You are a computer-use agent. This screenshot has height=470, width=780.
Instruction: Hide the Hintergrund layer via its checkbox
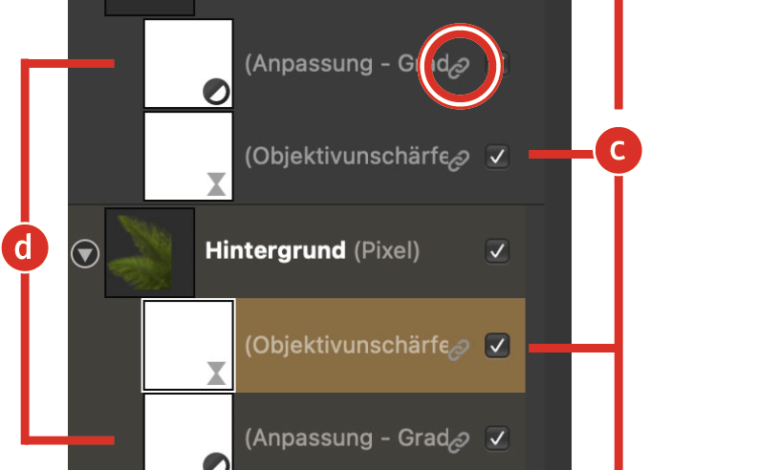tap(497, 251)
